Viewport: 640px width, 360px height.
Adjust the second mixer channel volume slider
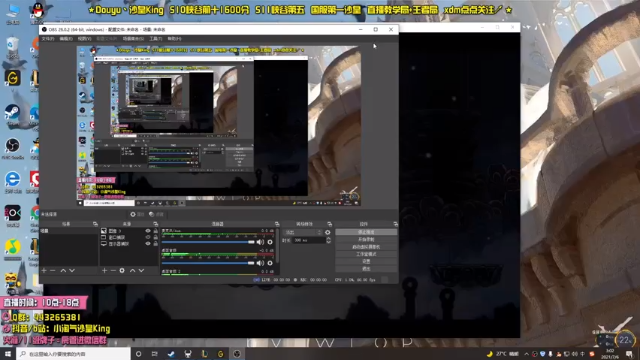(208, 263)
